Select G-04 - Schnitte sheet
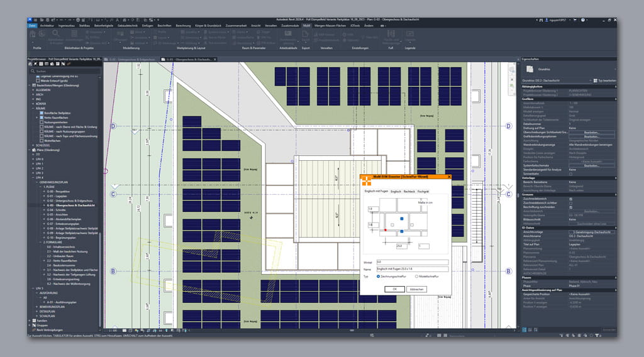Screen dimensions: 644x357 tap(56, 210)
